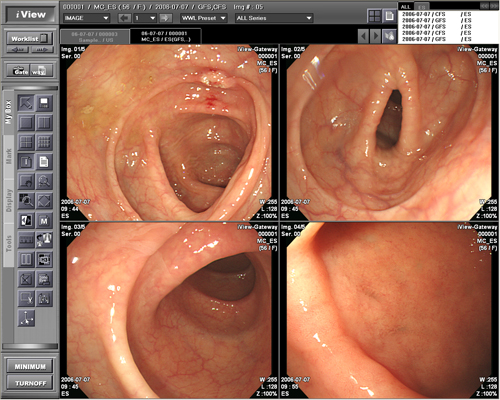500x400 pixels.
Task: Open the WWL Preset dropdown
Action: point(204,18)
